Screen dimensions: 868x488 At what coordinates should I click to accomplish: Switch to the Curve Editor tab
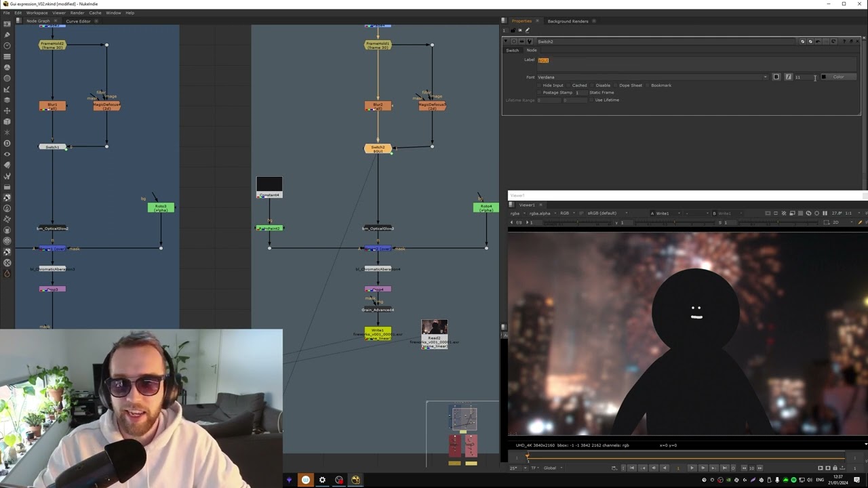click(78, 21)
